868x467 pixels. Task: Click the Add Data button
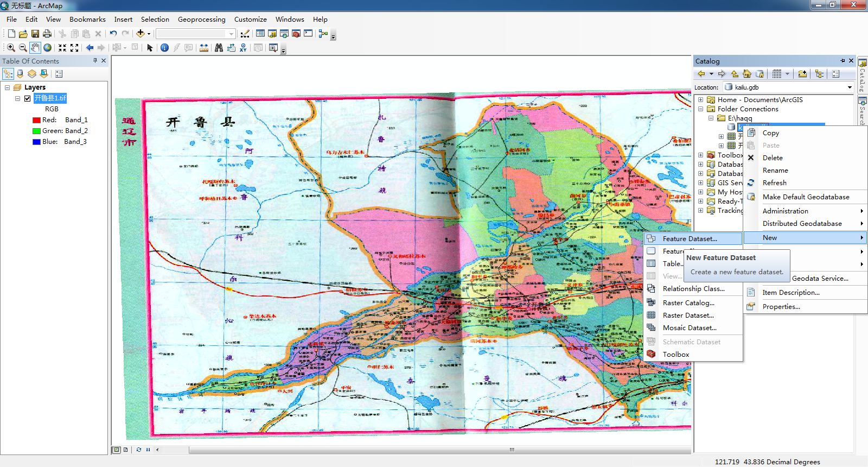pyautogui.click(x=141, y=34)
